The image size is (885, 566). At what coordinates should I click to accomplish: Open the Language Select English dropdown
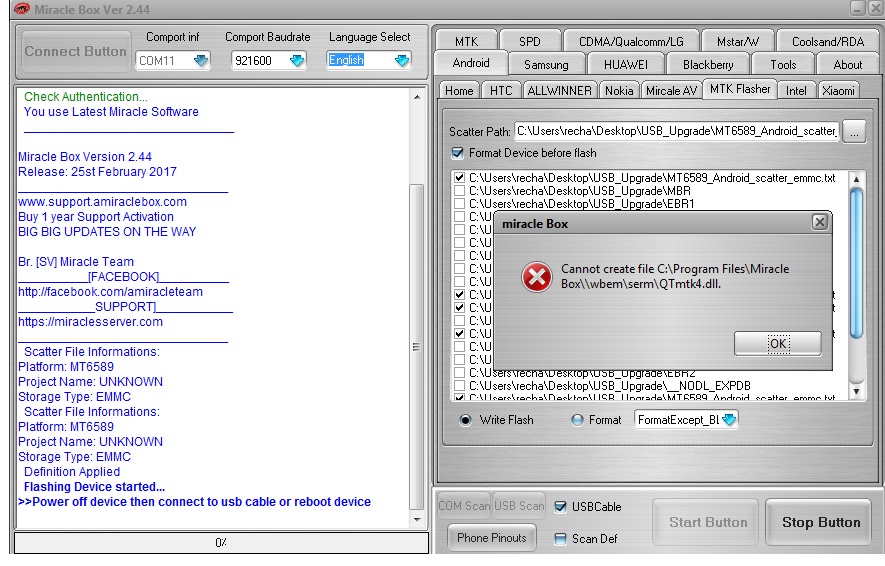click(401, 60)
